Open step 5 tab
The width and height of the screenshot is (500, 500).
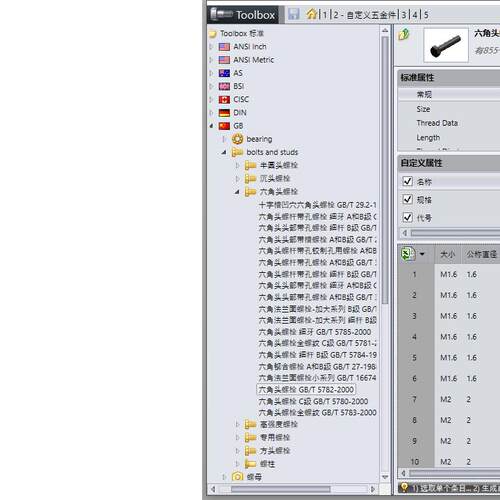pos(426,15)
